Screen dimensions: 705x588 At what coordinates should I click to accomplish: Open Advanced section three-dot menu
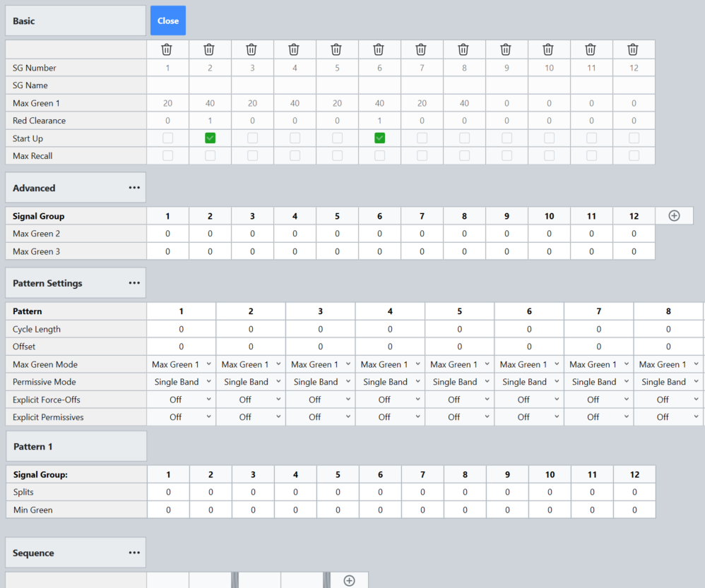pyautogui.click(x=134, y=188)
